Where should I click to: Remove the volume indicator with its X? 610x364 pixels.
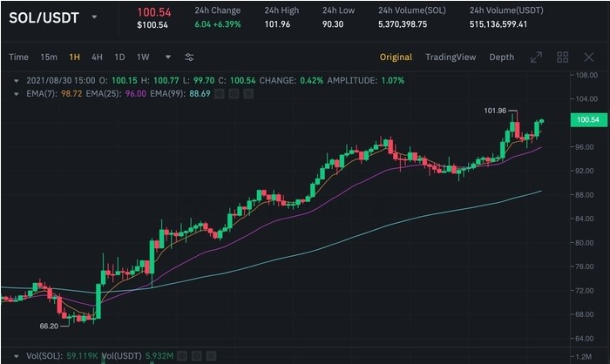point(211,356)
